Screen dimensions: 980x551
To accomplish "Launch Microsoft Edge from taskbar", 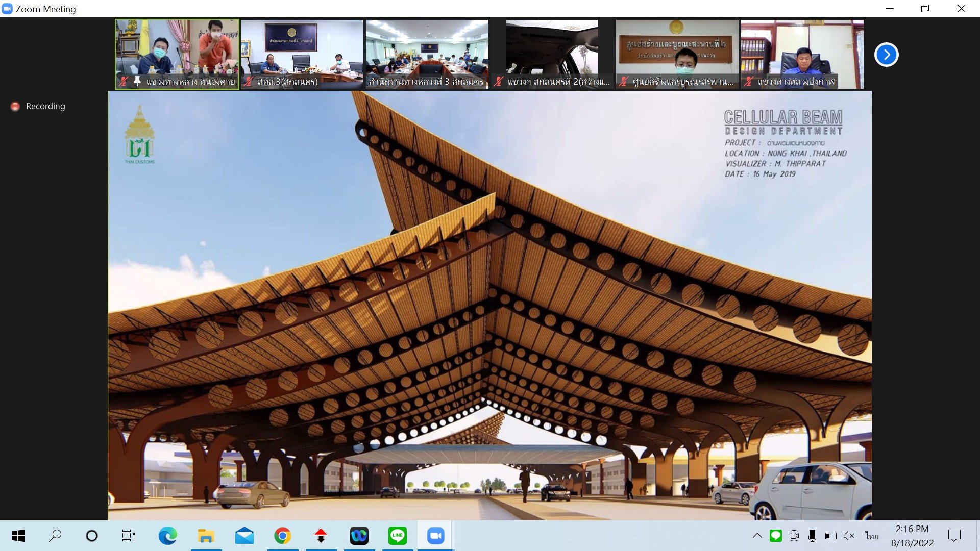I will [x=167, y=536].
